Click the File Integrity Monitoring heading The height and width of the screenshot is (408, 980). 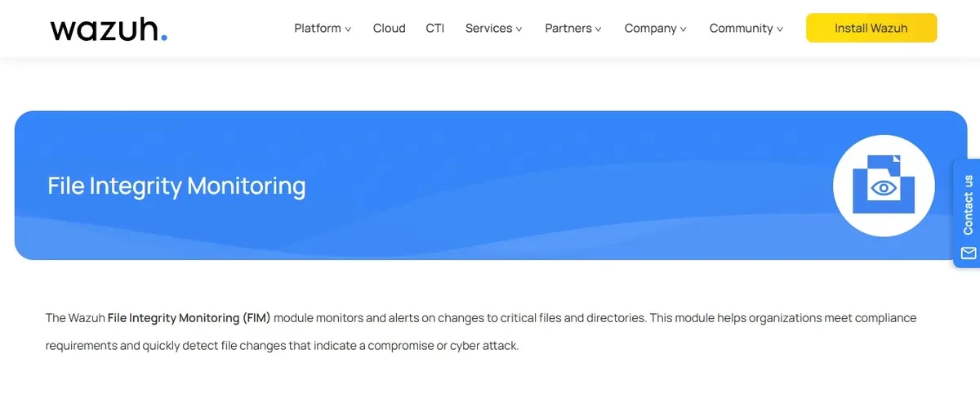(x=176, y=186)
